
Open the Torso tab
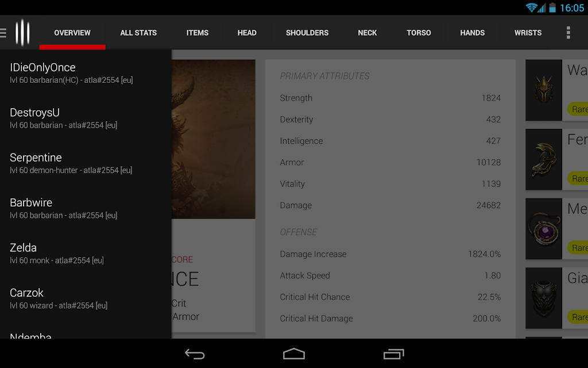point(419,33)
